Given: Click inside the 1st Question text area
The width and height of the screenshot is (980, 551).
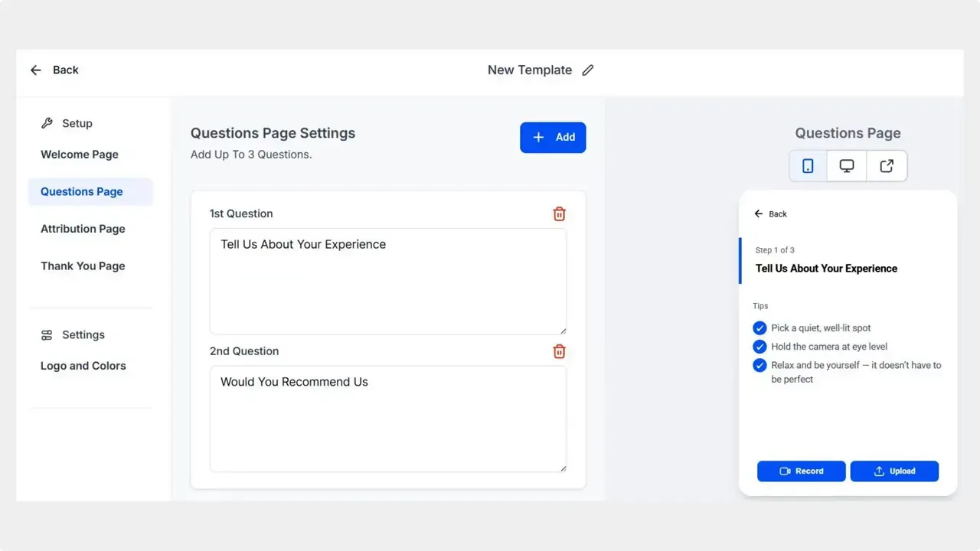Looking at the screenshot, I should (387, 281).
